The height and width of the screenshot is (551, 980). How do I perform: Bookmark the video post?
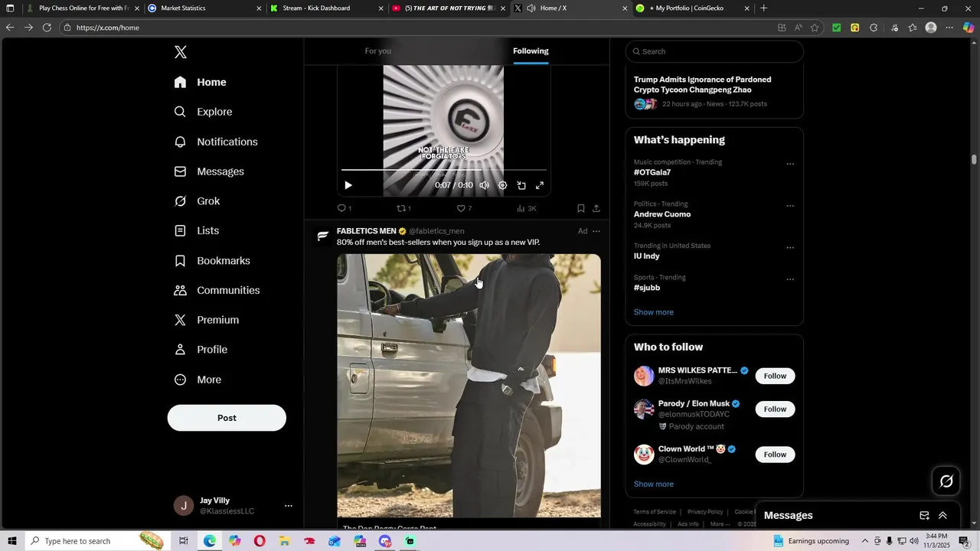[581, 208]
